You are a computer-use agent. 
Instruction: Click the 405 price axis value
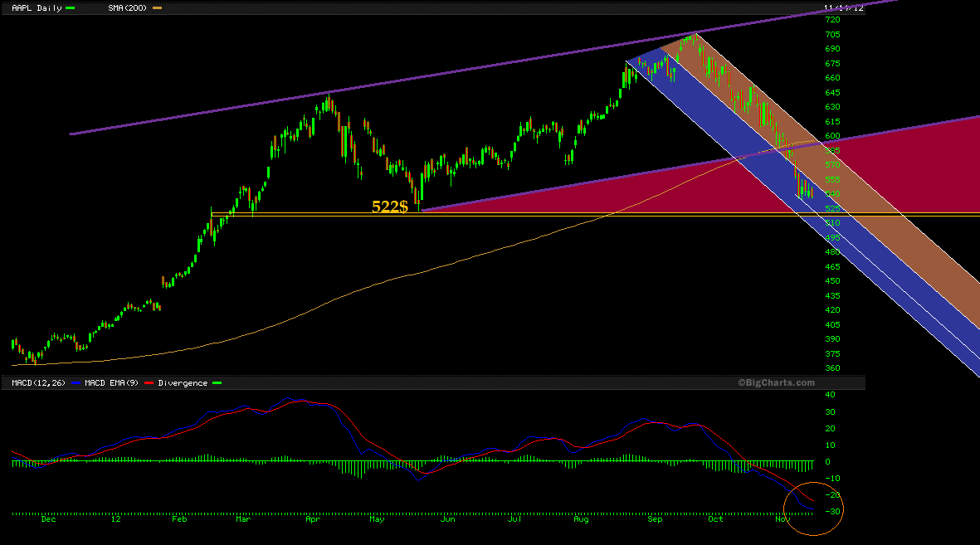832,325
